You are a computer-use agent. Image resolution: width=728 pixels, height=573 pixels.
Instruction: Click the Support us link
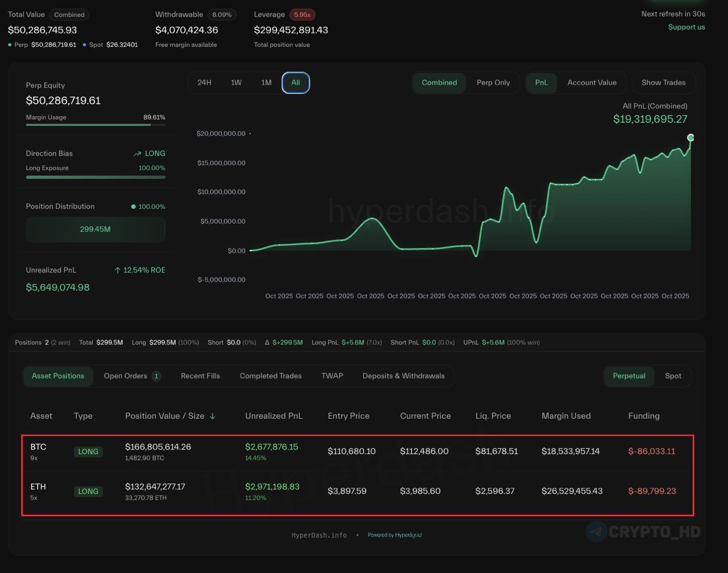coord(686,27)
